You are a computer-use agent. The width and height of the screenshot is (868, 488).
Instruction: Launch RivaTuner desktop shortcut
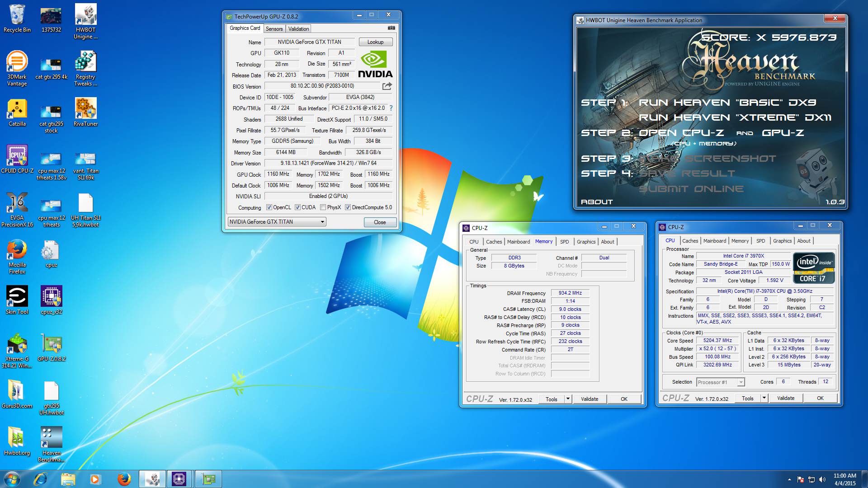coord(85,112)
